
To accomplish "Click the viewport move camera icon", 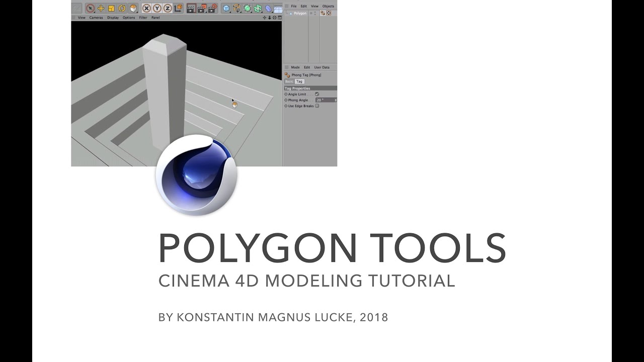I will point(264,18).
